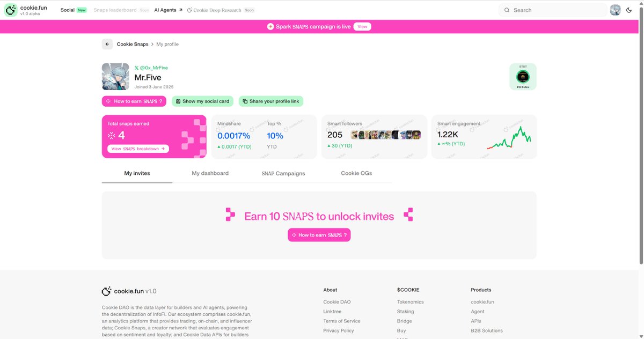Switch to SNAP Campaigns tab

pos(283,173)
